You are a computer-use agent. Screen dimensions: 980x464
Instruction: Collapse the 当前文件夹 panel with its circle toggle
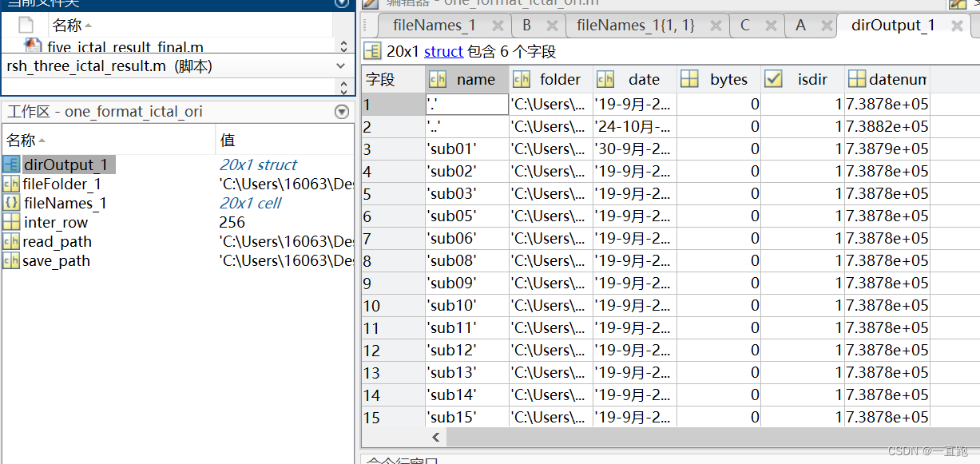point(342,4)
